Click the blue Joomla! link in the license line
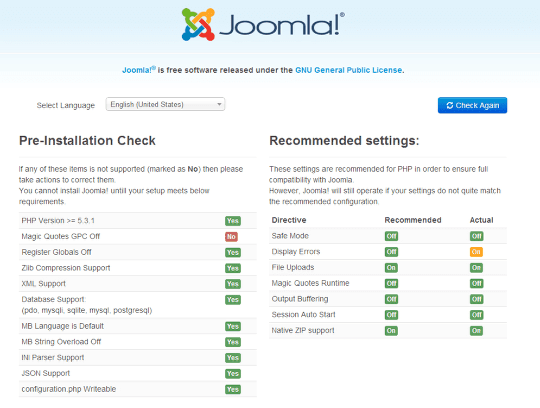540x408 pixels. (x=139, y=70)
